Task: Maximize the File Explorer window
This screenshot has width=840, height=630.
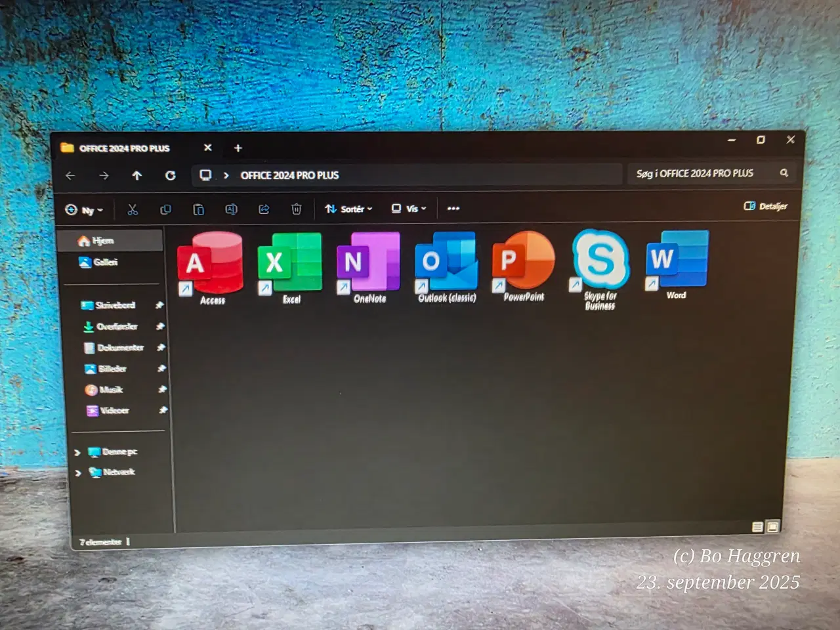Action: pyautogui.click(x=761, y=140)
